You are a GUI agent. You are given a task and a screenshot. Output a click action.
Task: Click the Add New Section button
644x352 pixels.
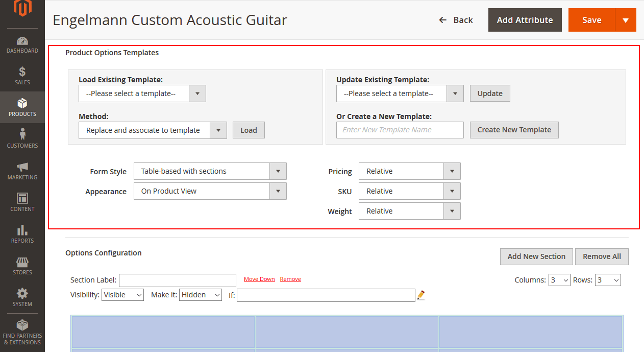(536, 256)
